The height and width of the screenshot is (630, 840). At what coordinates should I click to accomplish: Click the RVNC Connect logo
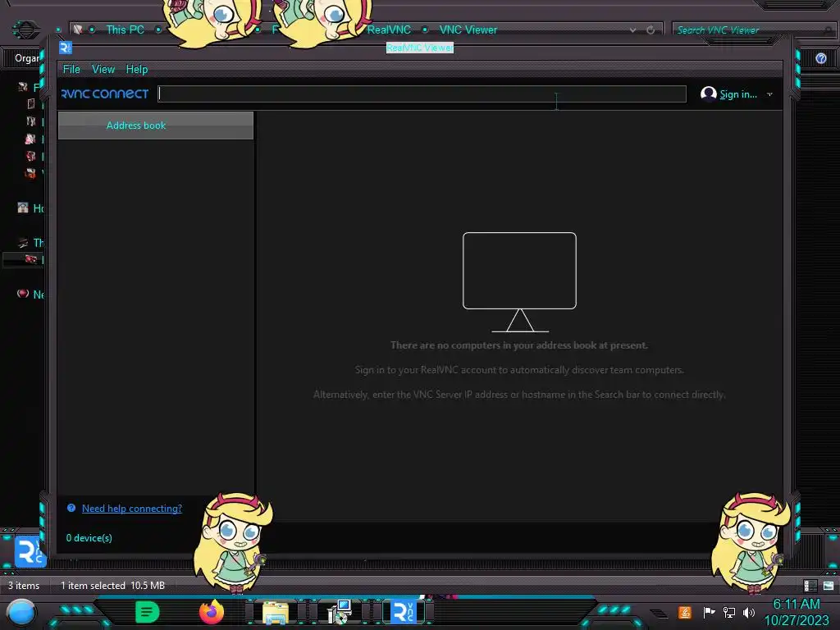click(105, 94)
